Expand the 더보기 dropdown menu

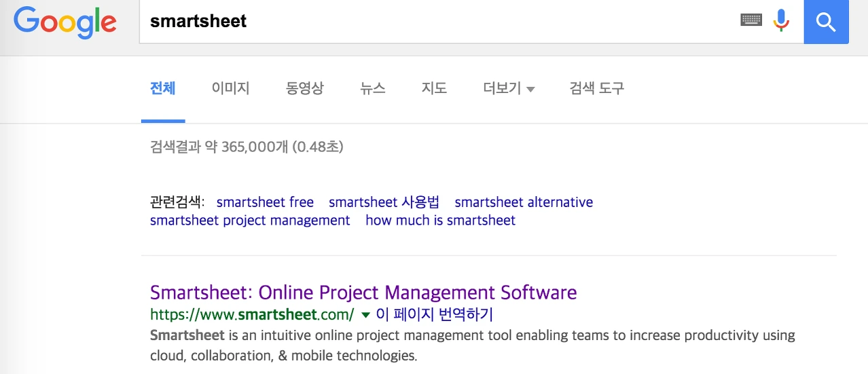509,88
